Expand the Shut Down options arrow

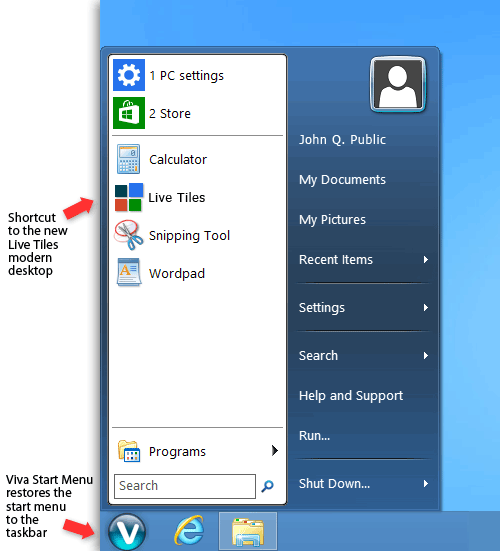[426, 484]
